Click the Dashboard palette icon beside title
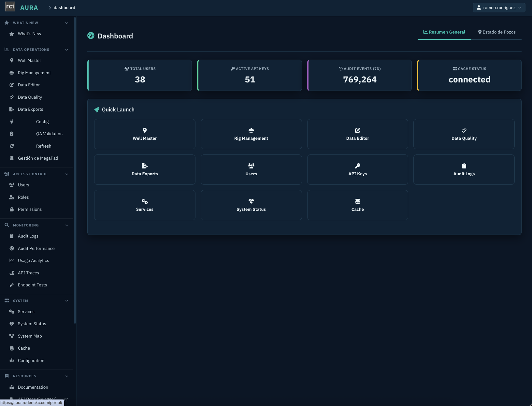532x406 pixels. [x=91, y=36]
